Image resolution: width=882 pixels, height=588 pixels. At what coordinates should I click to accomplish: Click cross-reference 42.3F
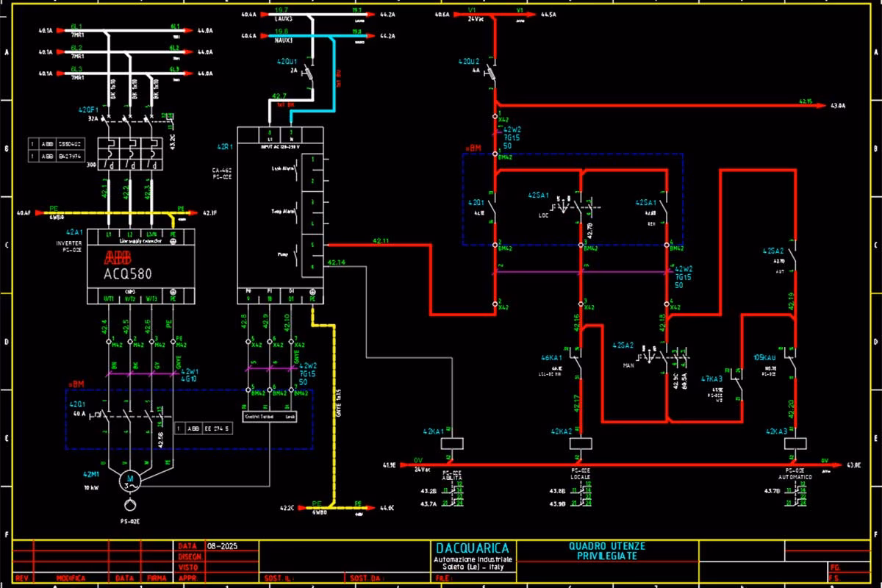click(209, 213)
